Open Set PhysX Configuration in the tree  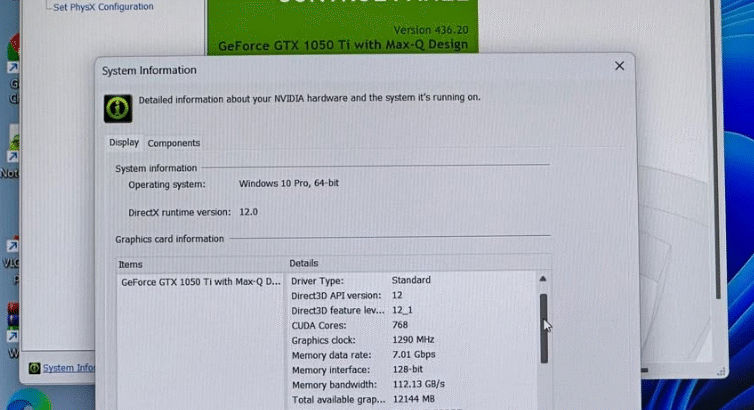pos(103,7)
